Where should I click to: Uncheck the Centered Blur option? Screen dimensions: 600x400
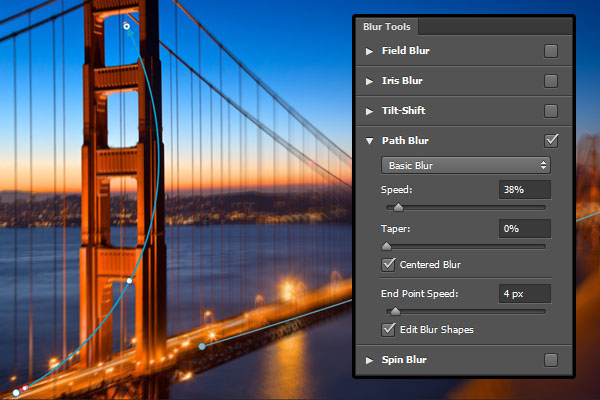click(x=388, y=264)
